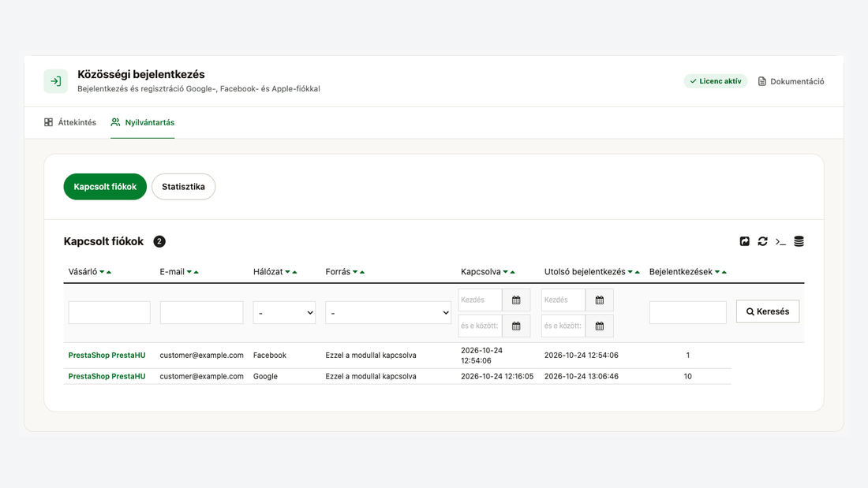Sort Bejelentkezések column ascending arrow

[x=724, y=272]
